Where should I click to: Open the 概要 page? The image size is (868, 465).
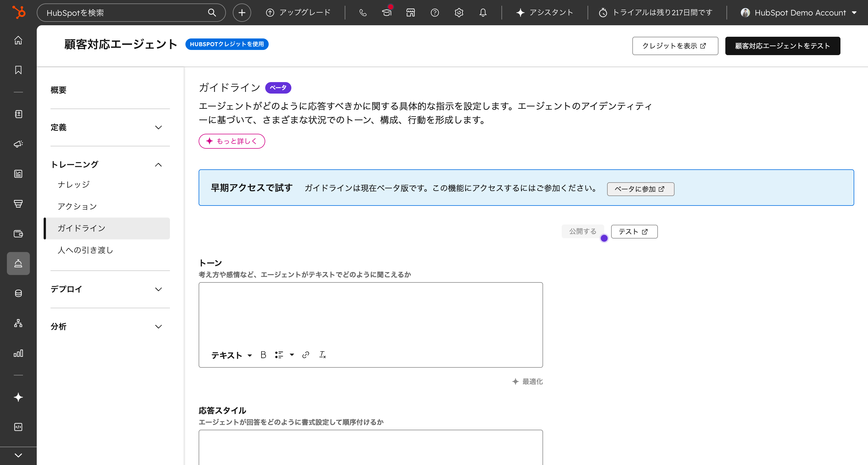[x=58, y=90]
